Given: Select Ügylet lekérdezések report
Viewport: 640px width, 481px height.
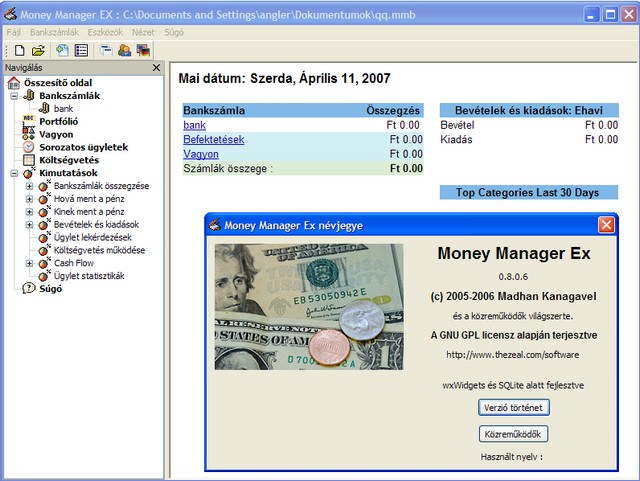Looking at the screenshot, I should tap(93, 237).
